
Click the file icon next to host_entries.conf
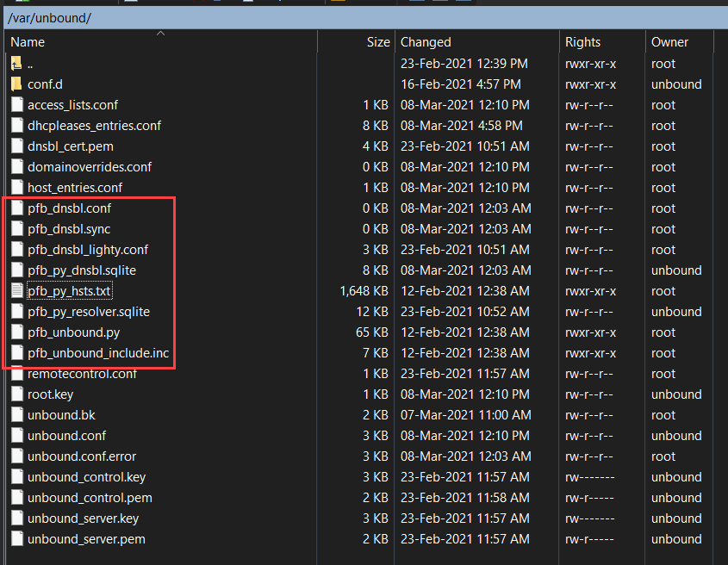pos(17,188)
